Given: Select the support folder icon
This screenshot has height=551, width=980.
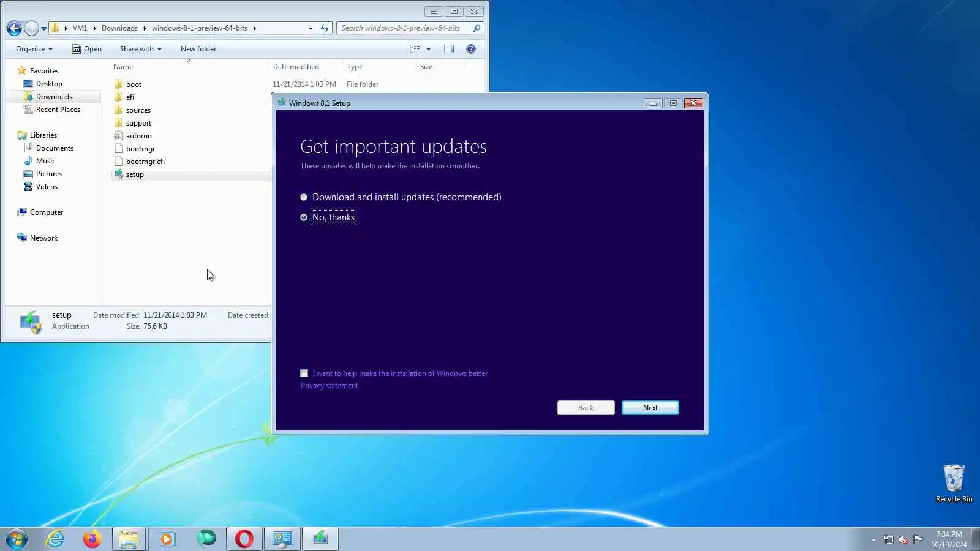Looking at the screenshot, I should click(119, 123).
